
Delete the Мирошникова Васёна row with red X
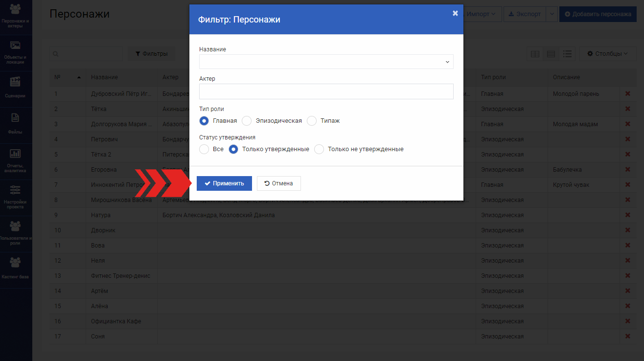pos(628,200)
